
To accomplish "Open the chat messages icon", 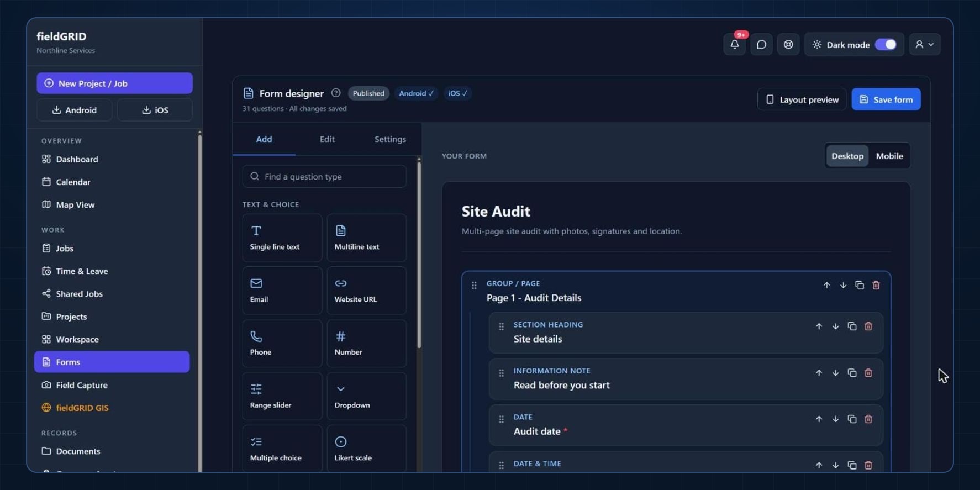I will 761,45.
